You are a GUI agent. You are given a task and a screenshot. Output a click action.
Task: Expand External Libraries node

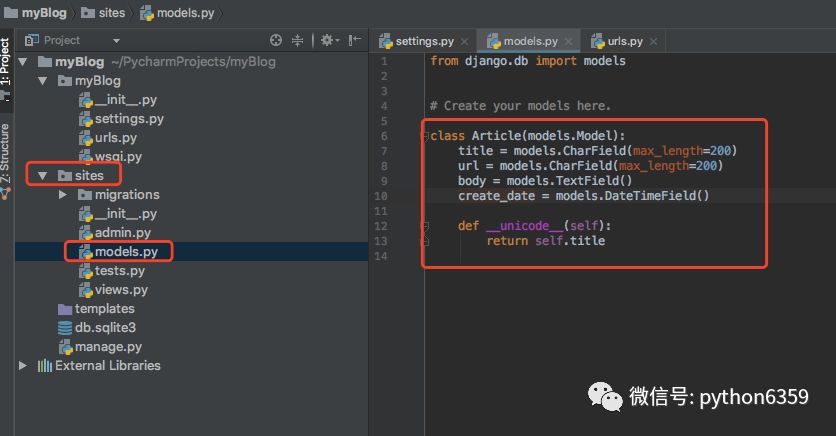23,366
